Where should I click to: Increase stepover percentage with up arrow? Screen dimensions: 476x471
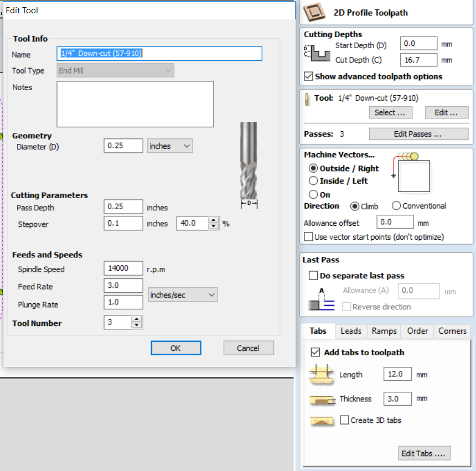tap(214, 220)
